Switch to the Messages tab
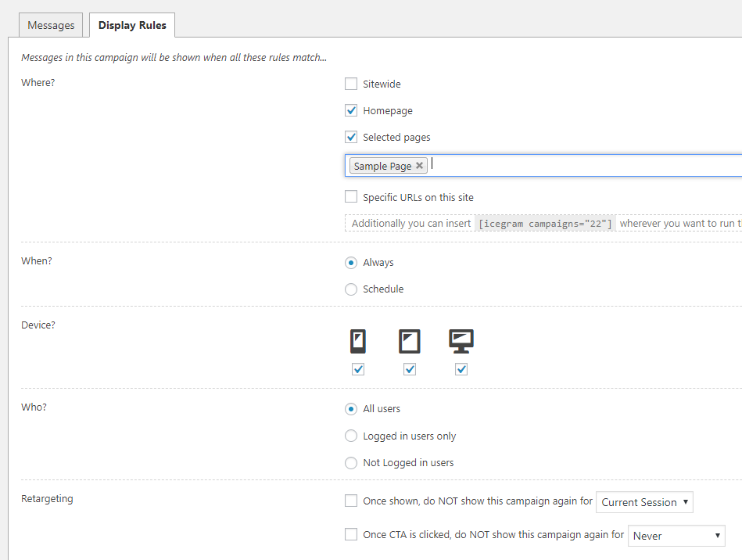The image size is (742, 560). [51, 25]
